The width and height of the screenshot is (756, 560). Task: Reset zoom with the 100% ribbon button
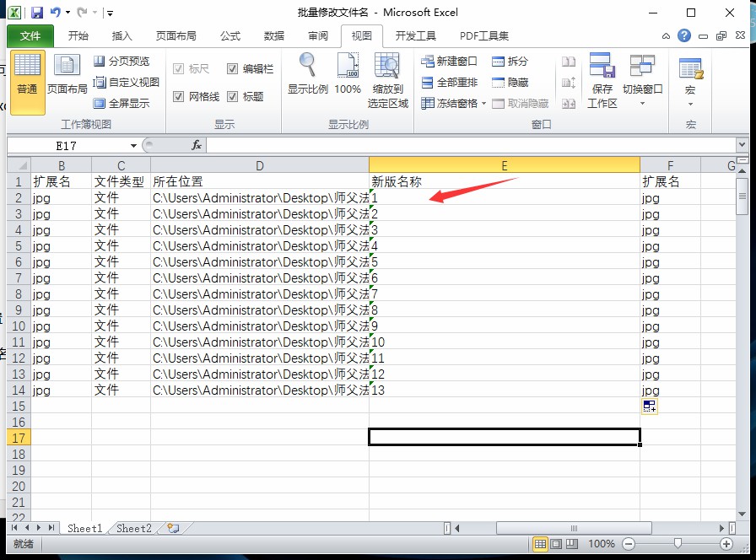pos(348,73)
